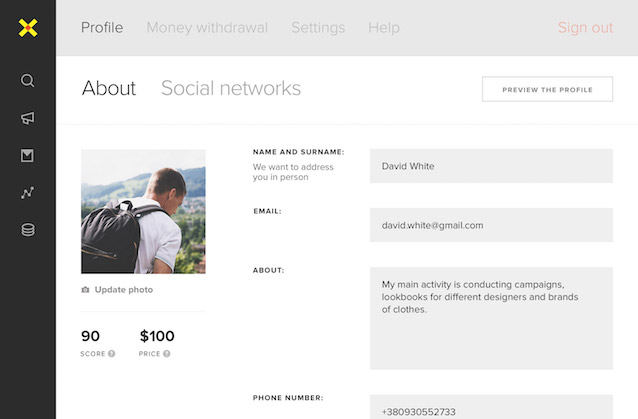Open analytics via the graph sidebar icon
This screenshot has height=419, width=638.
(28, 192)
